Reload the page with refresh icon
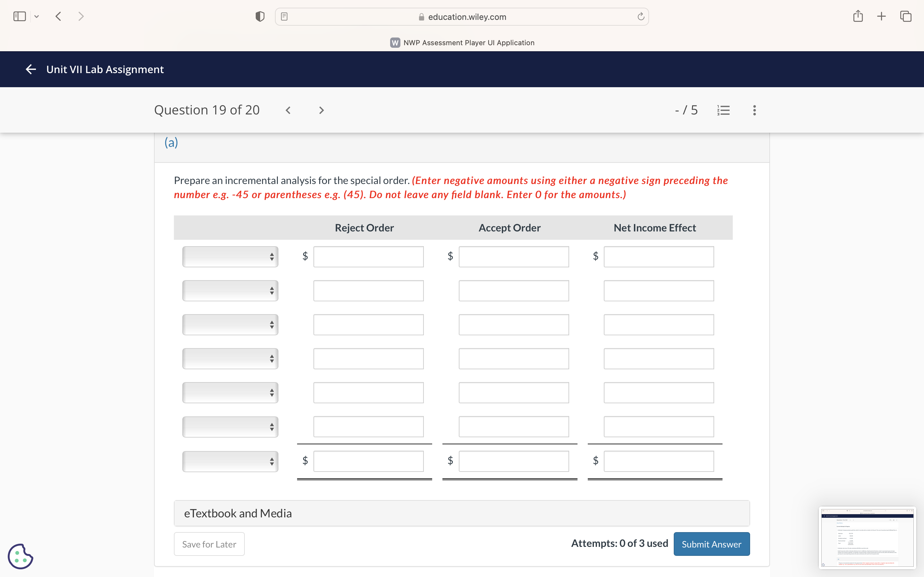924x577 pixels. tap(641, 17)
